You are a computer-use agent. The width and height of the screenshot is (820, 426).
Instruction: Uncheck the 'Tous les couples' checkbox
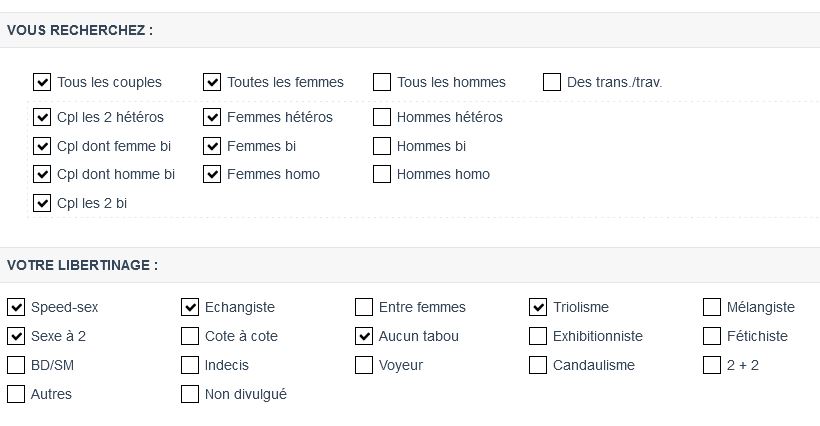pyautogui.click(x=42, y=82)
